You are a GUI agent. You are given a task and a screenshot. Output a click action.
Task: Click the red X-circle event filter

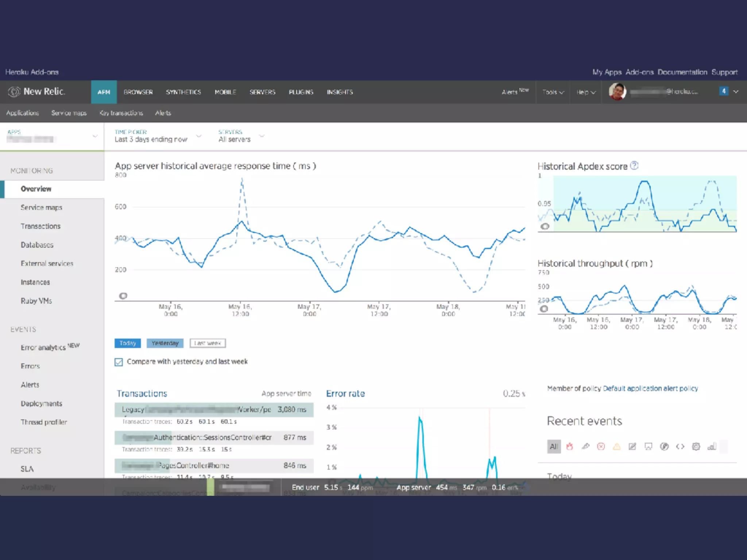[x=601, y=446]
